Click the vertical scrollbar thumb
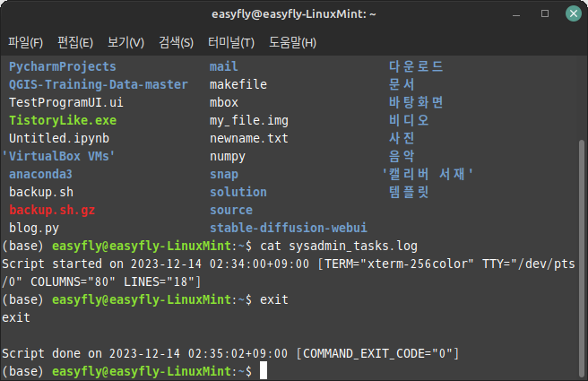The image size is (588, 381). [582, 259]
